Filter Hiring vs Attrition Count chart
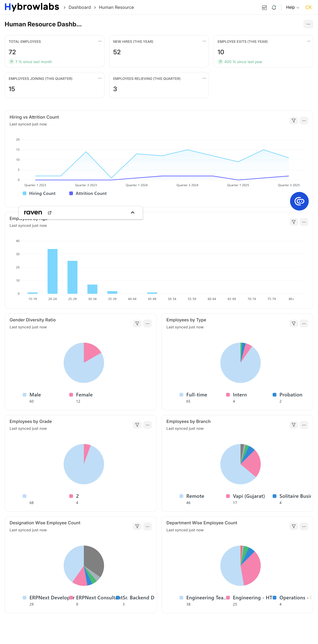 tap(294, 121)
